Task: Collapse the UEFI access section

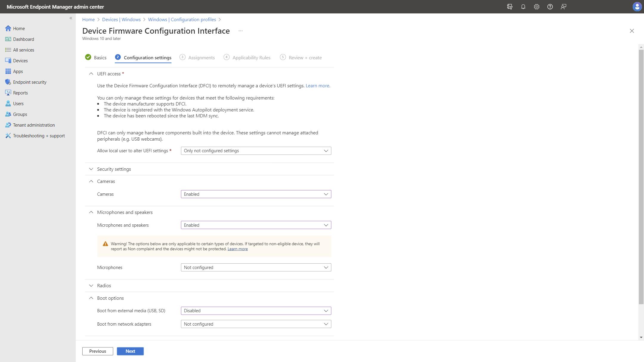Action: (91, 74)
